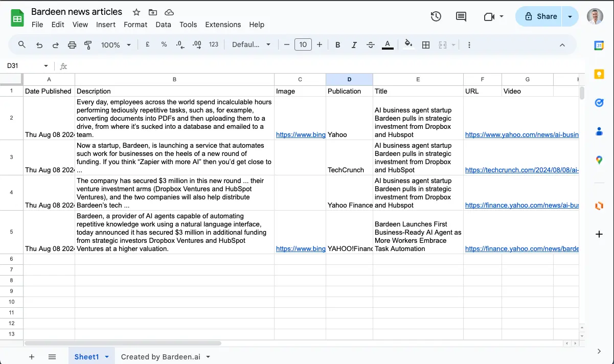The width and height of the screenshot is (614, 364).
Task: Open Google Maps side panel
Action: tap(599, 160)
